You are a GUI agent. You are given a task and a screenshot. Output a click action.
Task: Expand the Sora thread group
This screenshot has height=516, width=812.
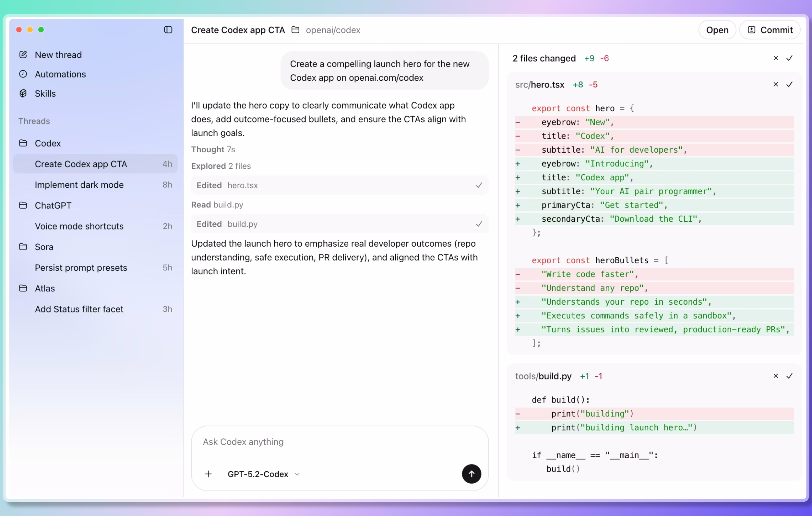tap(44, 247)
